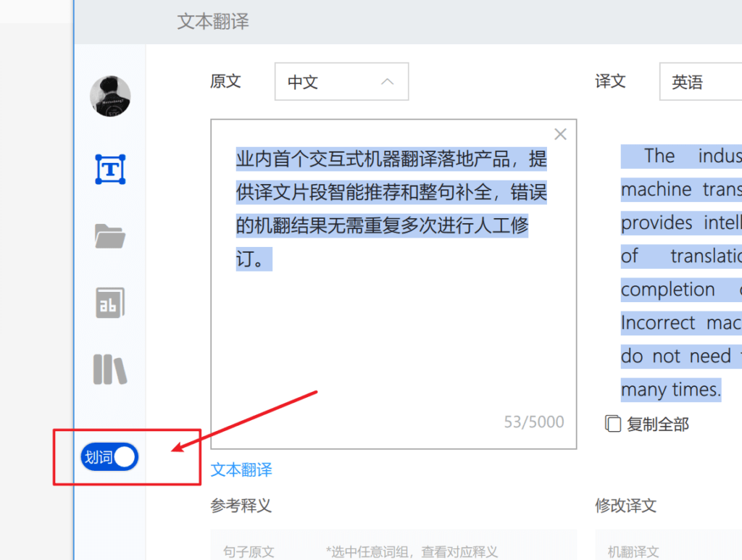Toggle the sidebar text tool active state
This screenshot has height=560, width=742.
coord(109,168)
